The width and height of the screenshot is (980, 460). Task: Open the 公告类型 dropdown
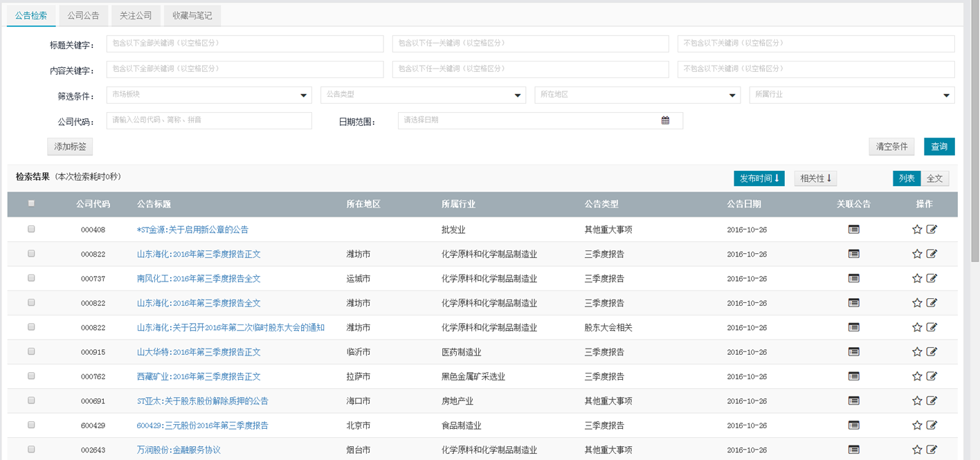click(x=423, y=95)
